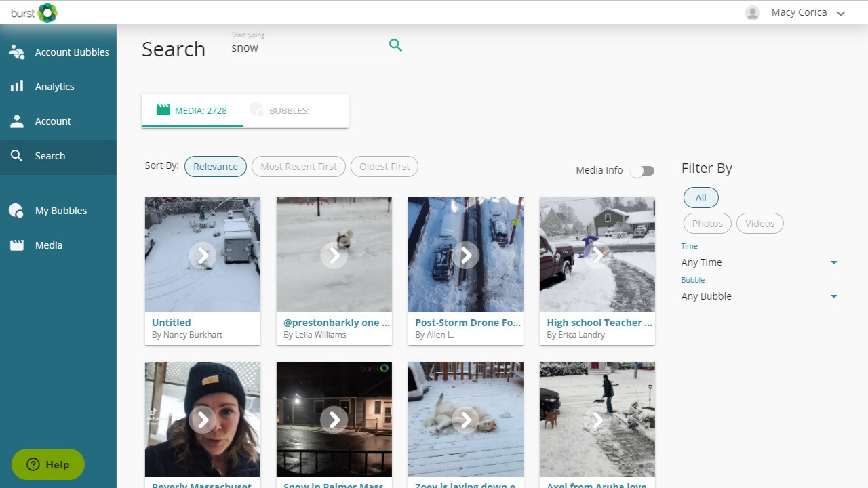Filter results by Videos
Screen dimensions: 868x488
(759, 224)
